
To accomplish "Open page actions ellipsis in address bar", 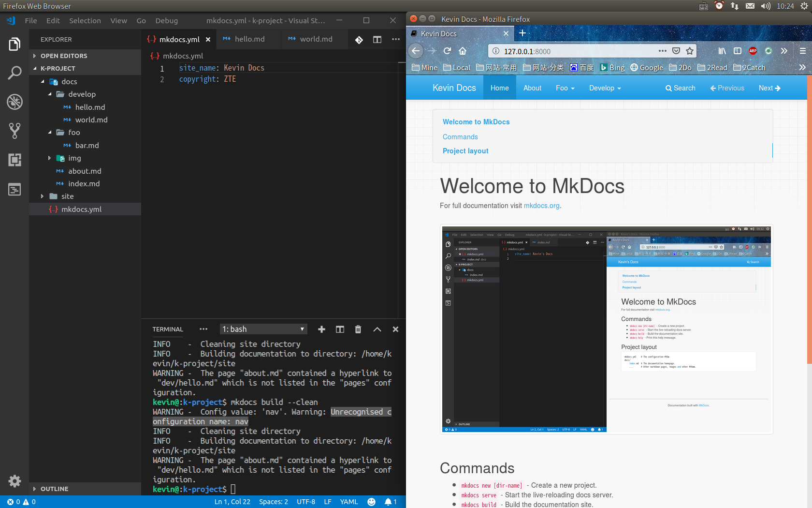I will (663, 51).
